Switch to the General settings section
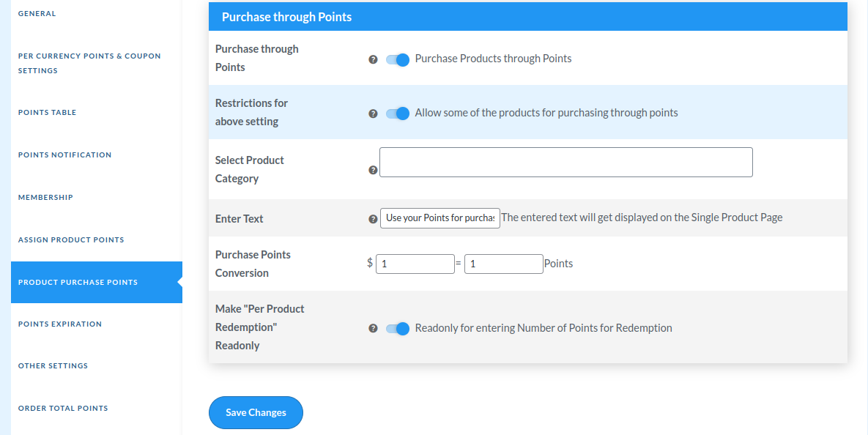Image resolution: width=868 pixels, height=435 pixels. (x=37, y=13)
